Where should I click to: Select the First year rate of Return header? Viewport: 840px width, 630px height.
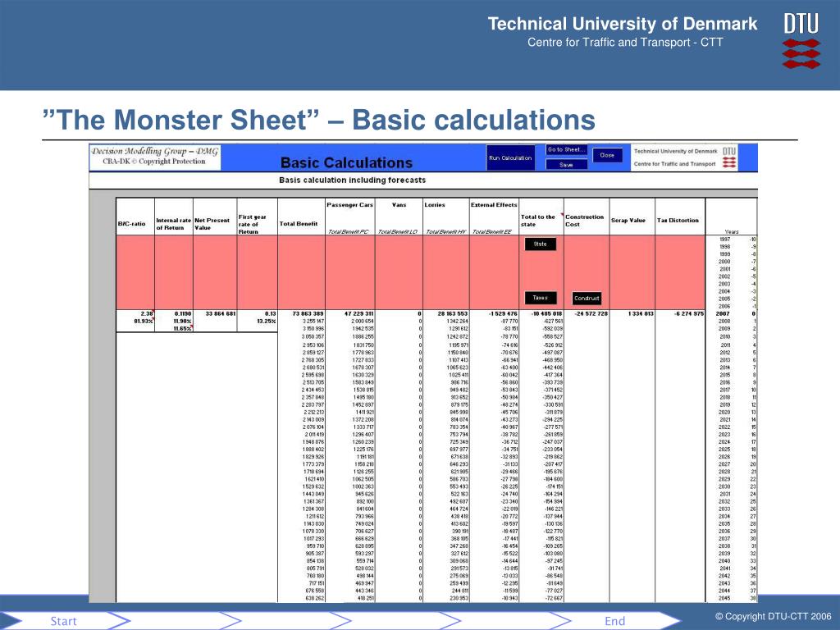[x=253, y=224]
